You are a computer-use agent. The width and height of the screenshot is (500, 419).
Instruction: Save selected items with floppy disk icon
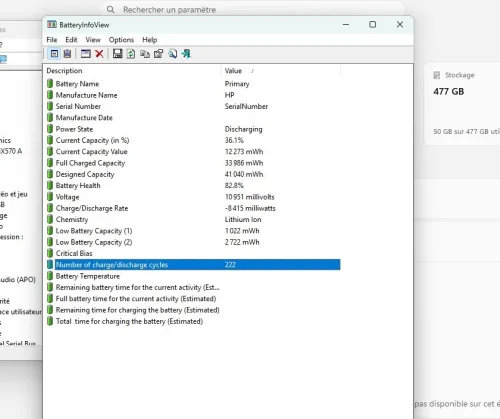[x=117, y=54]
